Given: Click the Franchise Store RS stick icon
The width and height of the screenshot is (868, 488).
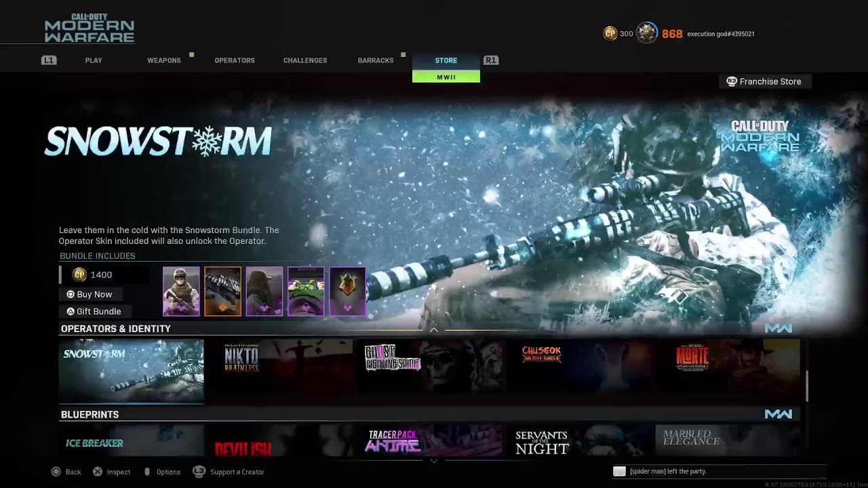Looking at the screenshot, I should coord(732,81).
